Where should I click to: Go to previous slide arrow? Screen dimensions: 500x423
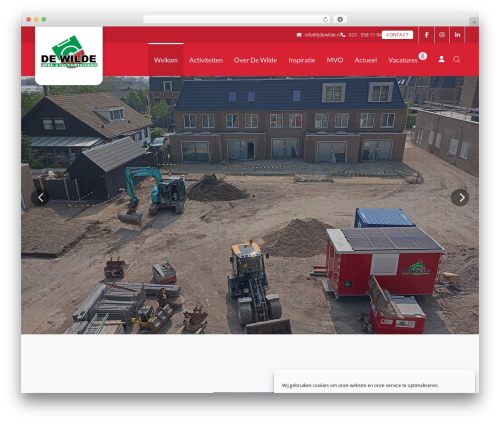point(40,198)
